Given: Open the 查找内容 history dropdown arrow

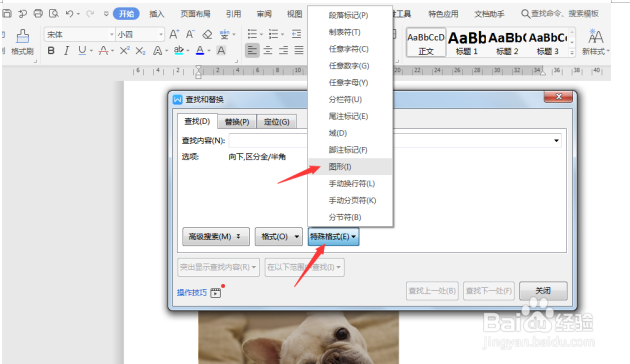Looking at the screenshot, I should (556, 141).
